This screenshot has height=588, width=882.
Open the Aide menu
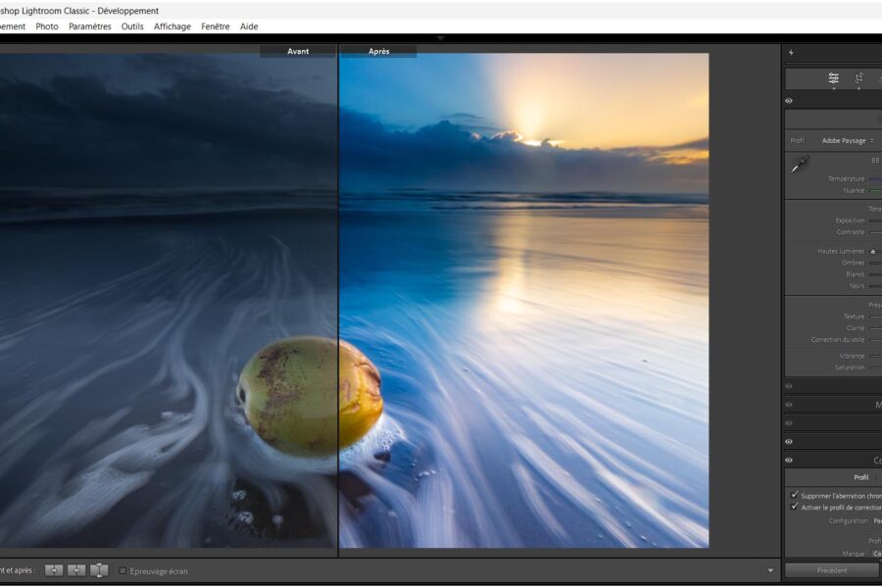pyautogui.click(x=249, y=26)
